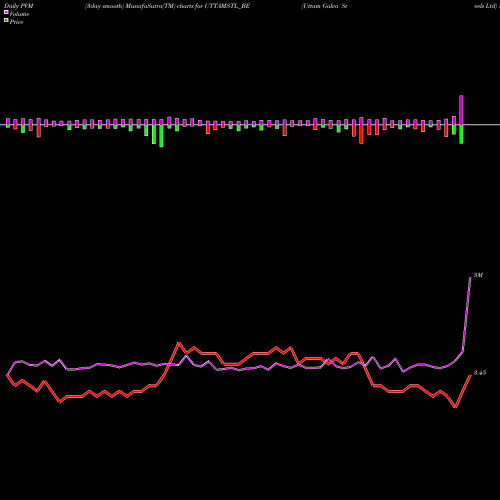The height and width of the screenshot is (500, 500).
Task: Click the end of the purple volume line spike
Action: coord(470,277)
